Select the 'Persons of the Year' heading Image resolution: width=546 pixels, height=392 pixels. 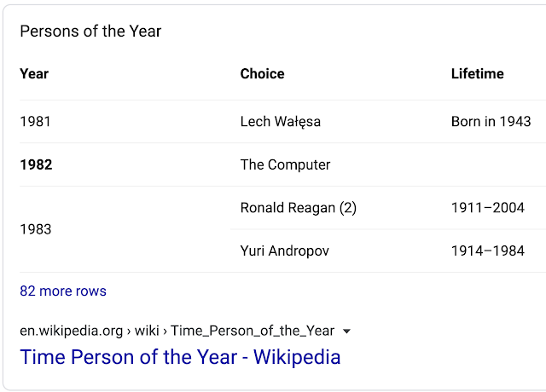pos(90,32)
